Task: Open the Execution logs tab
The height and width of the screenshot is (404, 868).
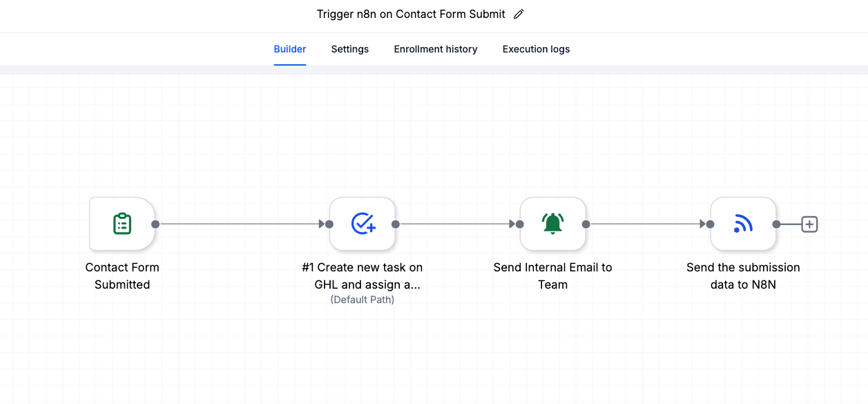Action: (x=536, y=49)
